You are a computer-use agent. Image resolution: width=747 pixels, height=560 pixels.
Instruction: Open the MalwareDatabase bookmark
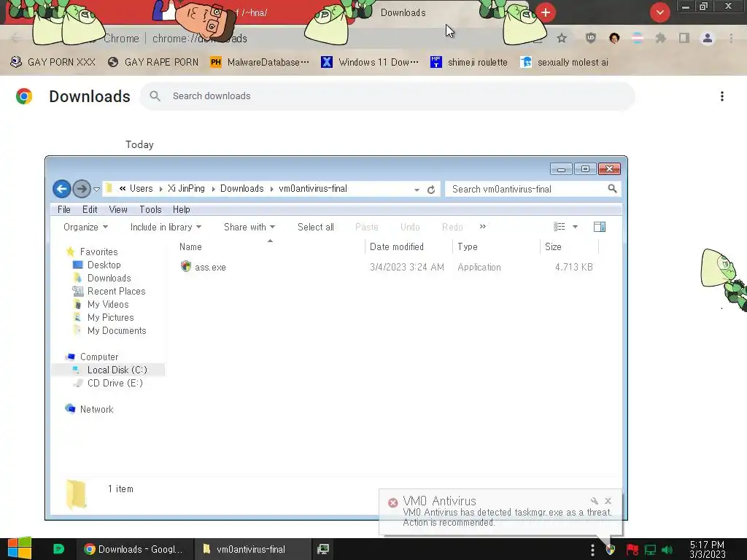coord(260,62)
